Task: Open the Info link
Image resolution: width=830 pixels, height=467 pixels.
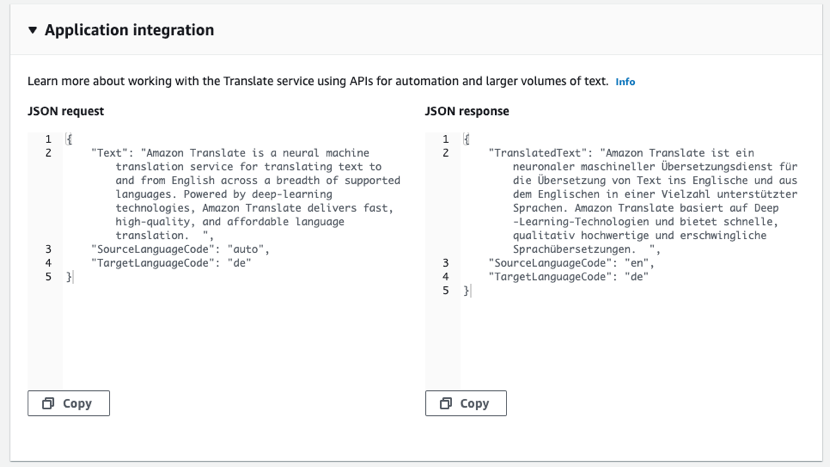Action: coord(625,82)
